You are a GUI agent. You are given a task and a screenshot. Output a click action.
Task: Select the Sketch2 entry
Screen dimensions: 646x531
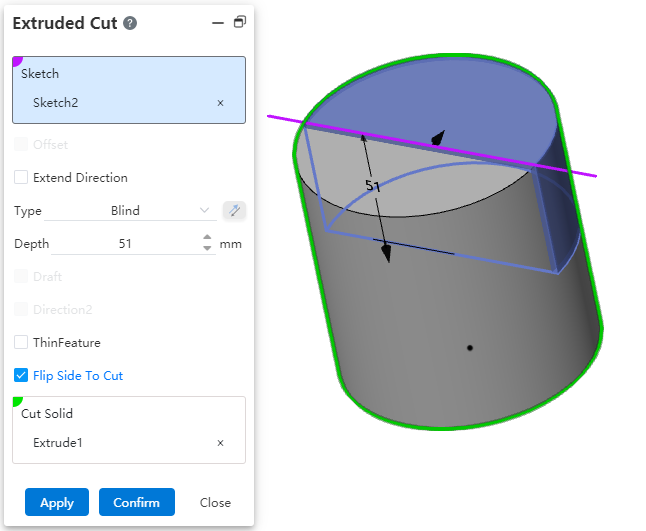(x=56, y=103)
